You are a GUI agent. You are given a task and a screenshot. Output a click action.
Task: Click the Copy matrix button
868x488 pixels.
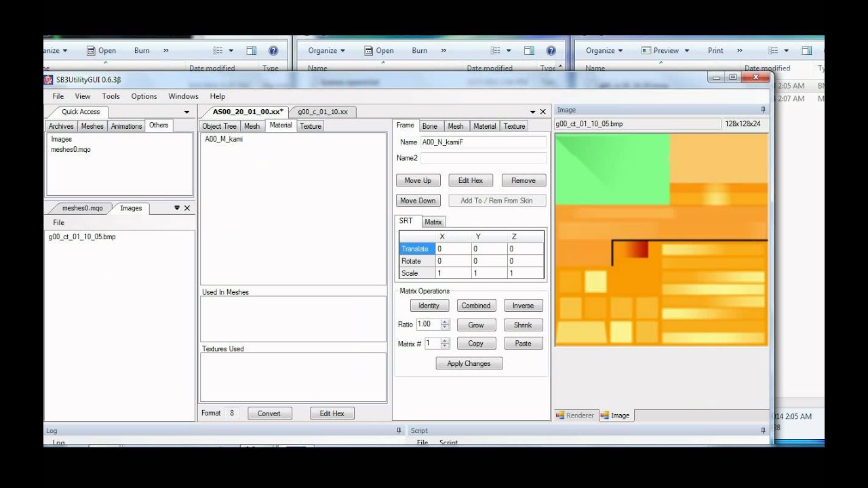[x=476, y=344]
